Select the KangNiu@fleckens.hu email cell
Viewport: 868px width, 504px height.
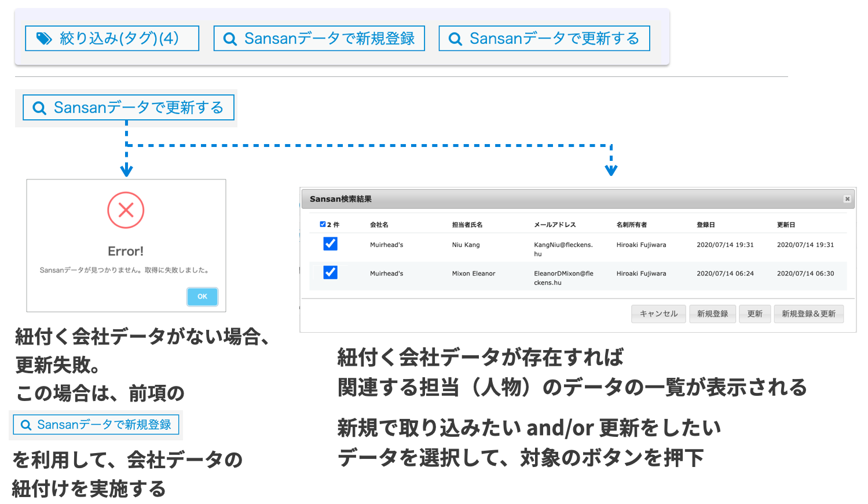pos(563,249)
